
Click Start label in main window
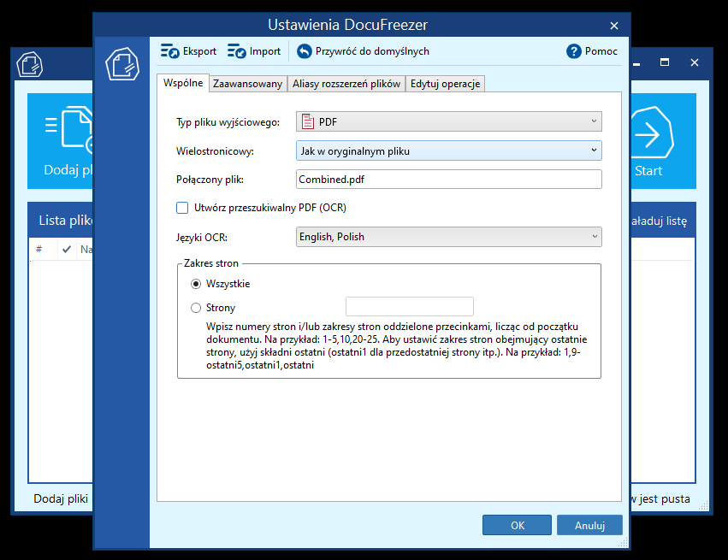click(648, 171)
